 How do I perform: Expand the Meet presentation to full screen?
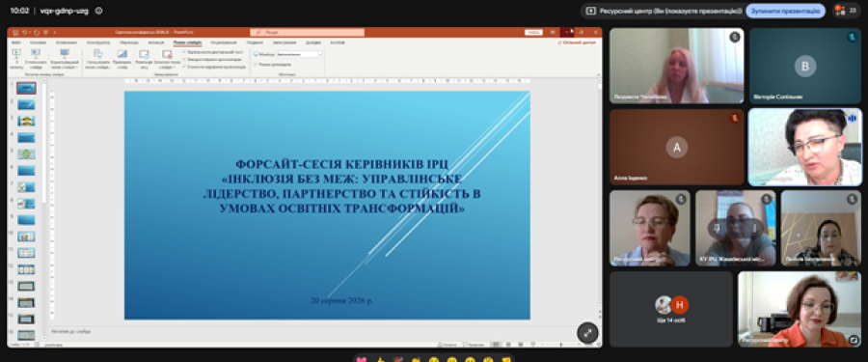point(587,333)
